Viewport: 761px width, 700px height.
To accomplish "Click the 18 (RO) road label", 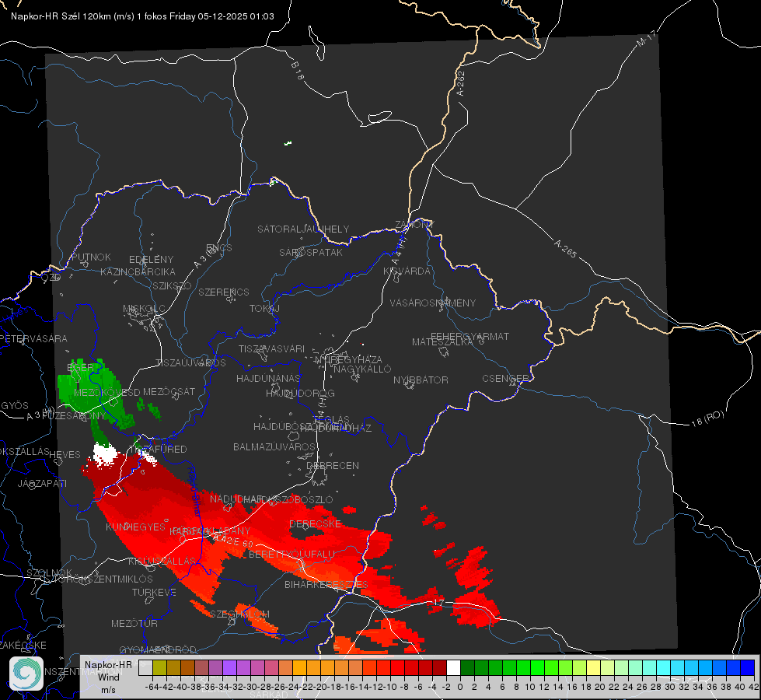I will pos(707,418).
